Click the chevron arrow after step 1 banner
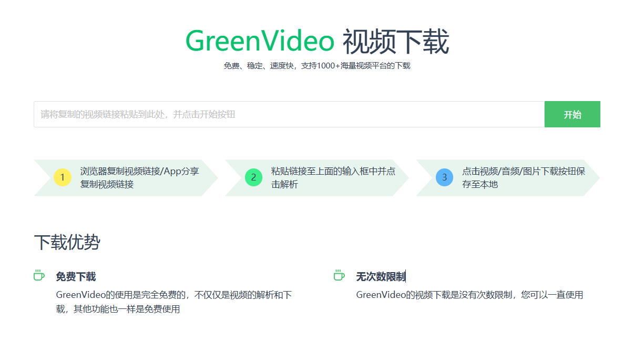 click(x=214, y=178)
